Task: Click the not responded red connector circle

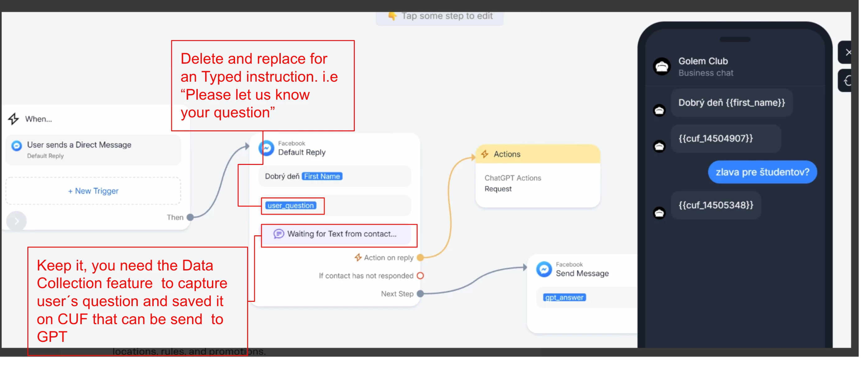Action: pyautogui.click(x=420, y=276)
